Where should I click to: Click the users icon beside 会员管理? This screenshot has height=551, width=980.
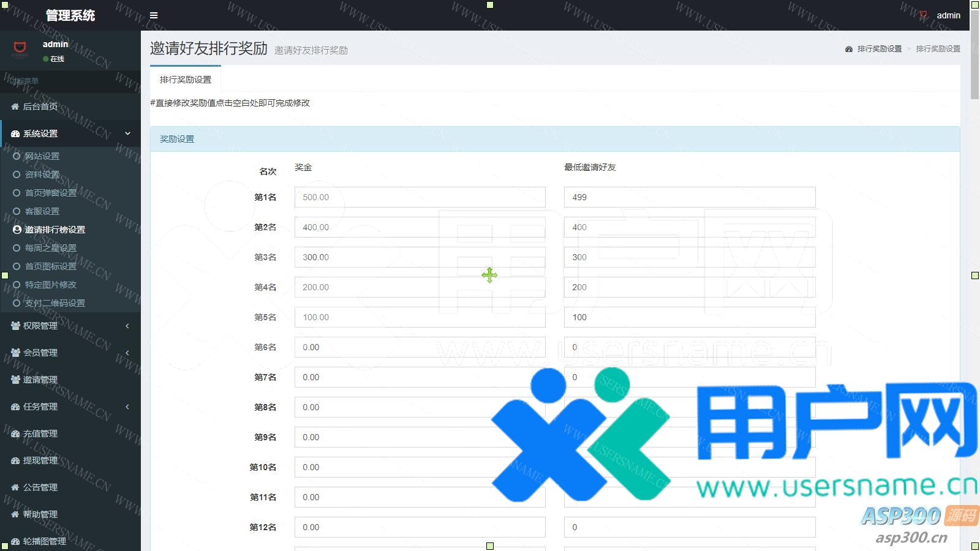click(15, 353)
